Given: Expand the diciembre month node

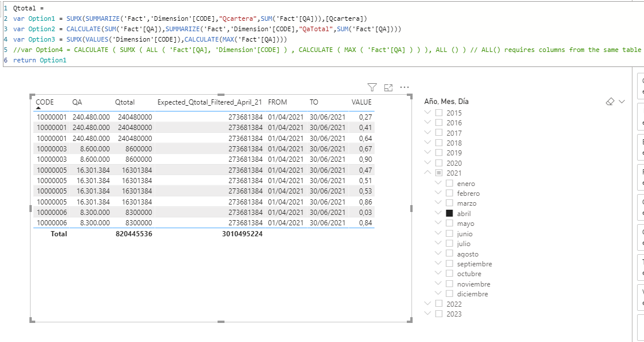Looking at the screenshot, I should pyautogui.click(x=438, y=293).
